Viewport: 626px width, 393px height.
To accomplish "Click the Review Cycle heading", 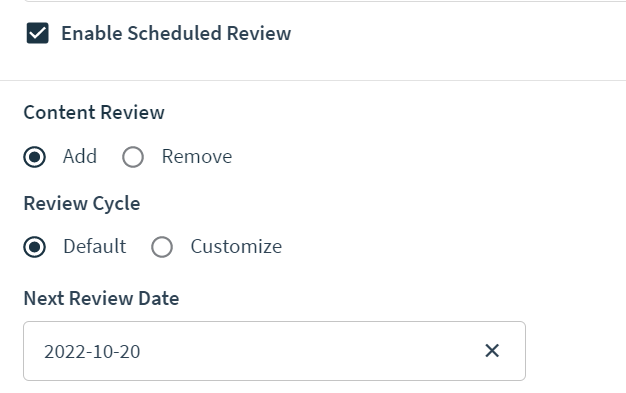I will (x=82, y=204).
